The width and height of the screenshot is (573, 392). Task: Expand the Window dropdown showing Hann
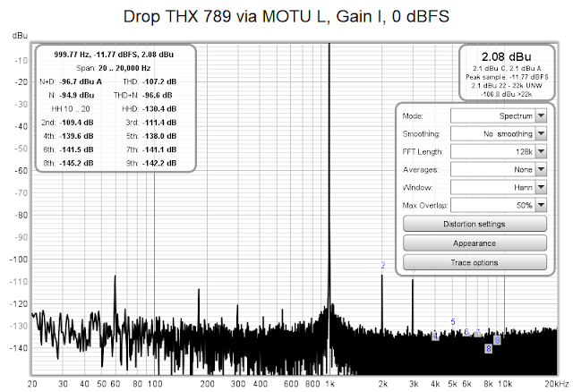pyautogui.click(x=499, y=187)
